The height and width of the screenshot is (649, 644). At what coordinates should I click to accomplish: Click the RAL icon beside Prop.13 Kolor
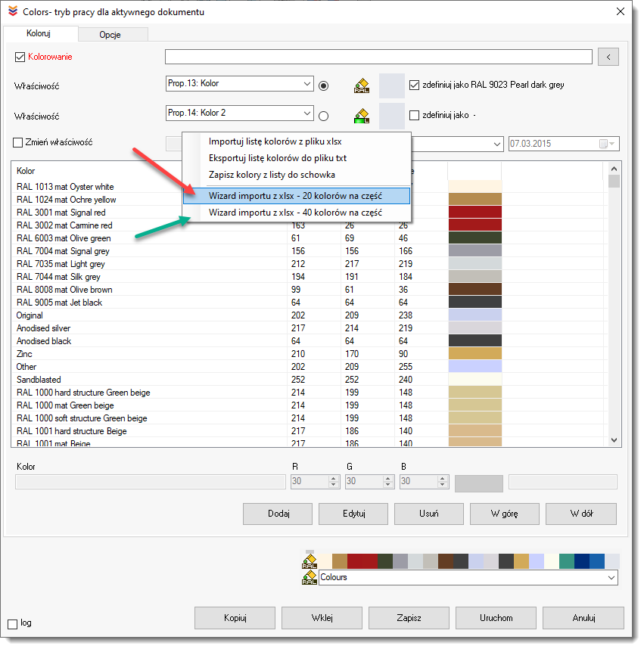361,86
